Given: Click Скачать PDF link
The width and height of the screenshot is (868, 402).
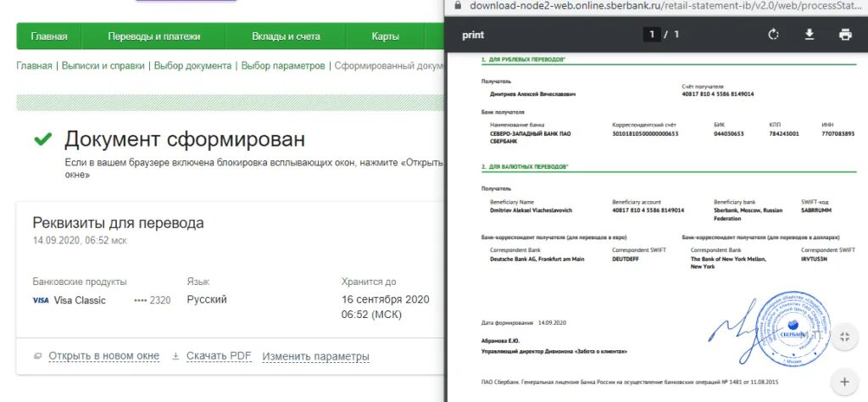Looking at the screenshot, I should (x=219, y=356).
